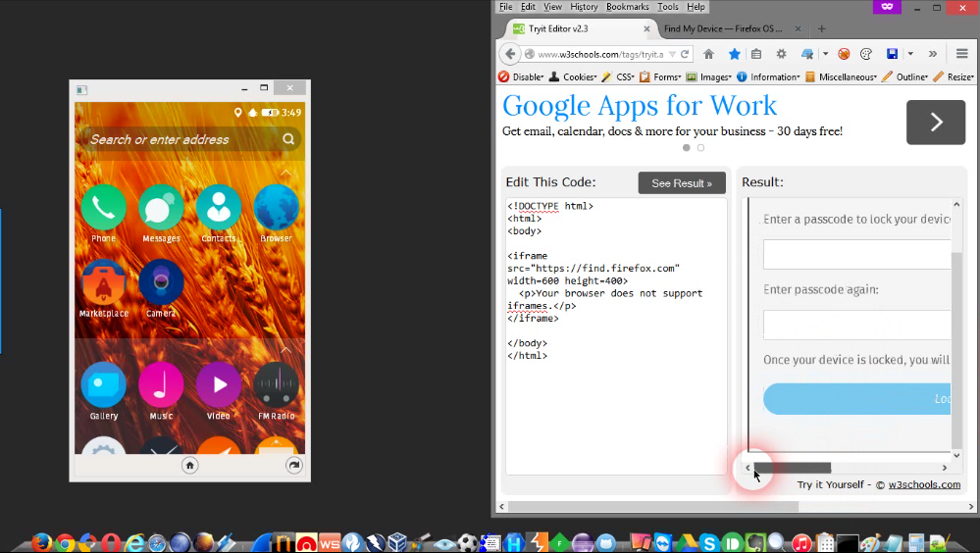
Task: Click the floppy disk save icon
Action: 892,54
